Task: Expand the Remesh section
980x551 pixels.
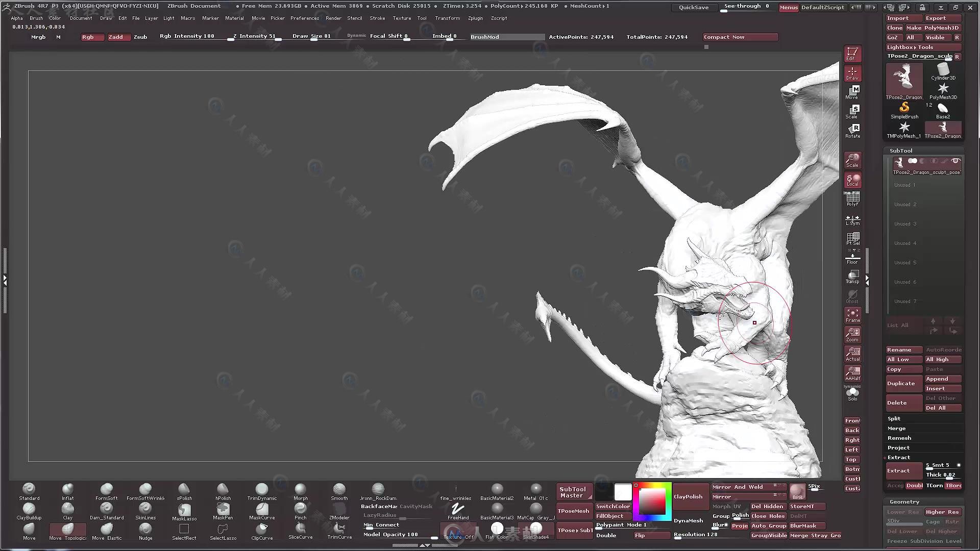Action: pos(899,438)
